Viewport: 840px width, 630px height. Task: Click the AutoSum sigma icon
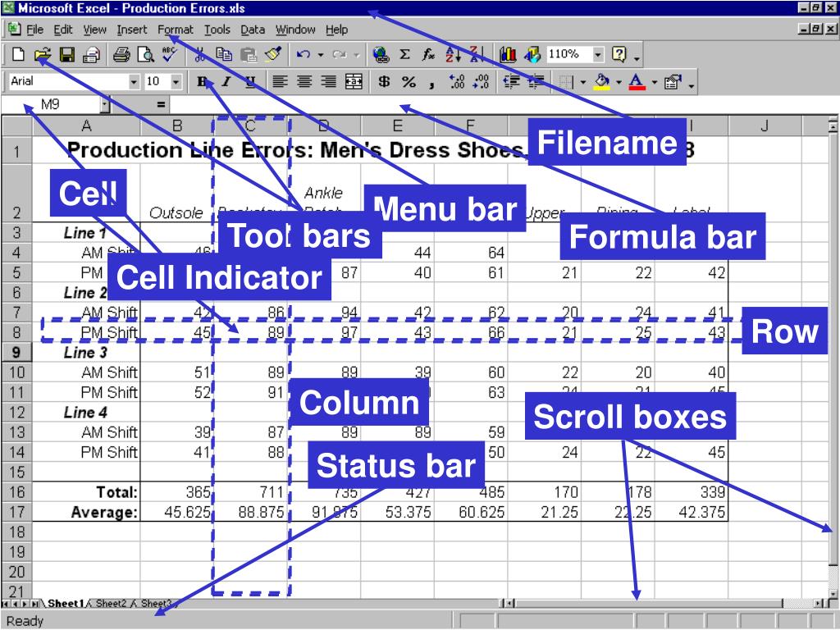coord(404,55)
